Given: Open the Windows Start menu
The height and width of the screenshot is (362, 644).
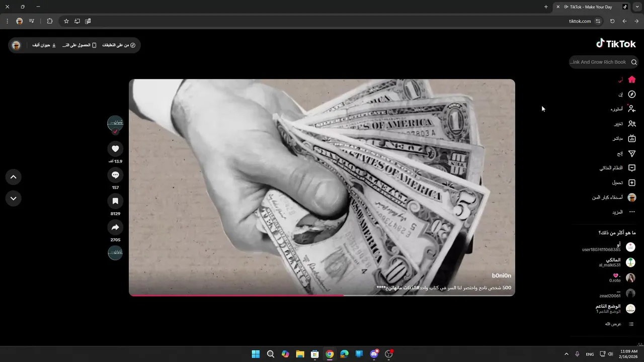Looking at the screenshot, I should pyautogui.click(x=256, y=354).
